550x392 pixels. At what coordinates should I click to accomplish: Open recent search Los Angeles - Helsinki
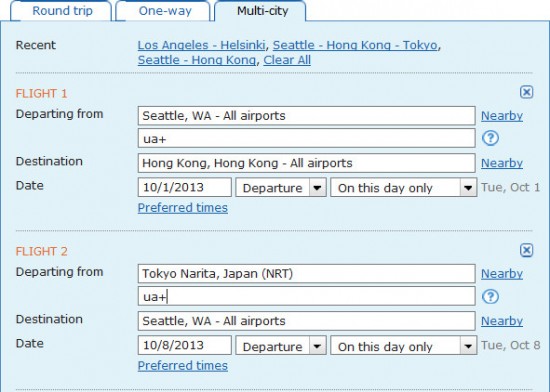pyautogui.click(x=201, y=45)
